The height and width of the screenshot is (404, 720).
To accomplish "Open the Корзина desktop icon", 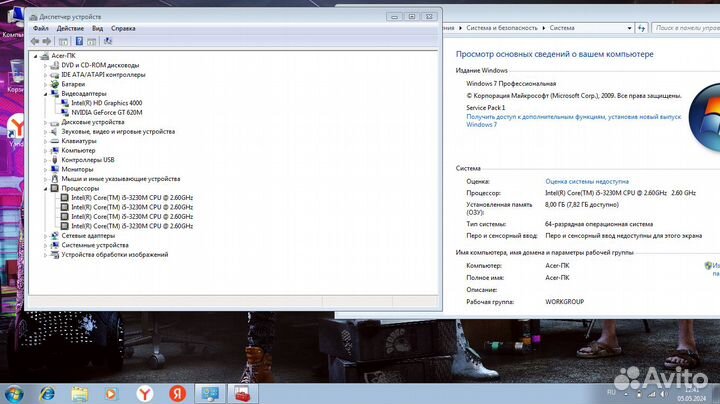I will click(x=16, y=77).
